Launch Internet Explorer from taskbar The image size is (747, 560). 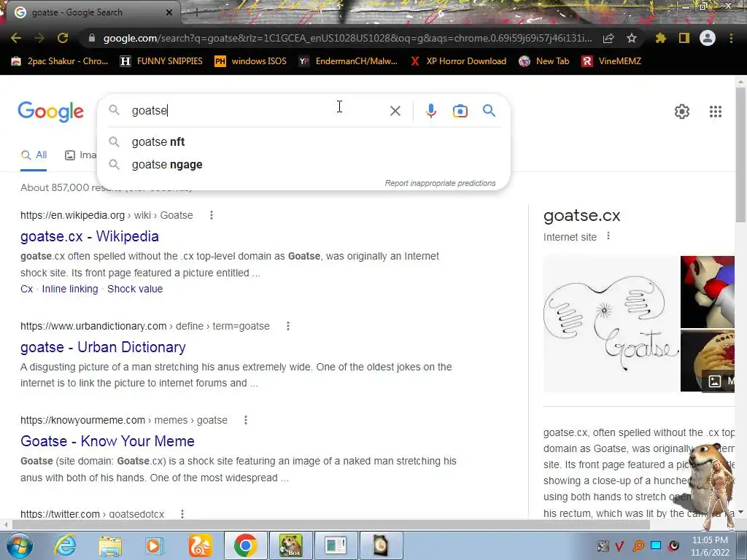click(x=65, y=545)
